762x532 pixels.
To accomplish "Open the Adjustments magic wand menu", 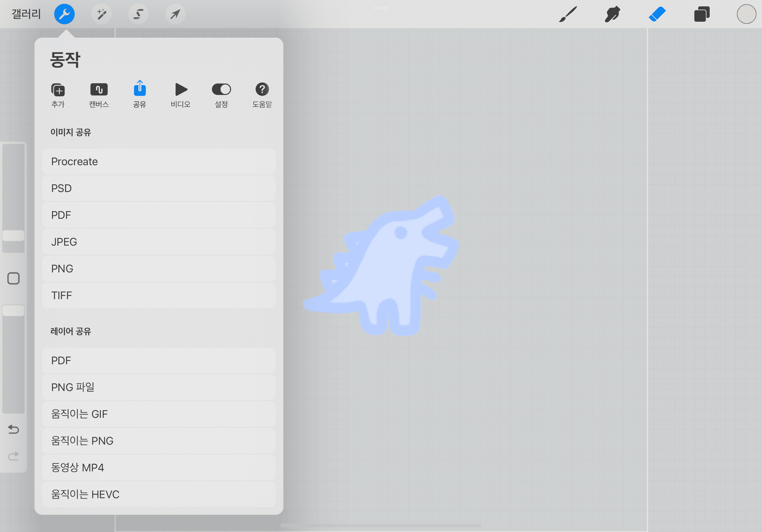I will click(101, 14).
